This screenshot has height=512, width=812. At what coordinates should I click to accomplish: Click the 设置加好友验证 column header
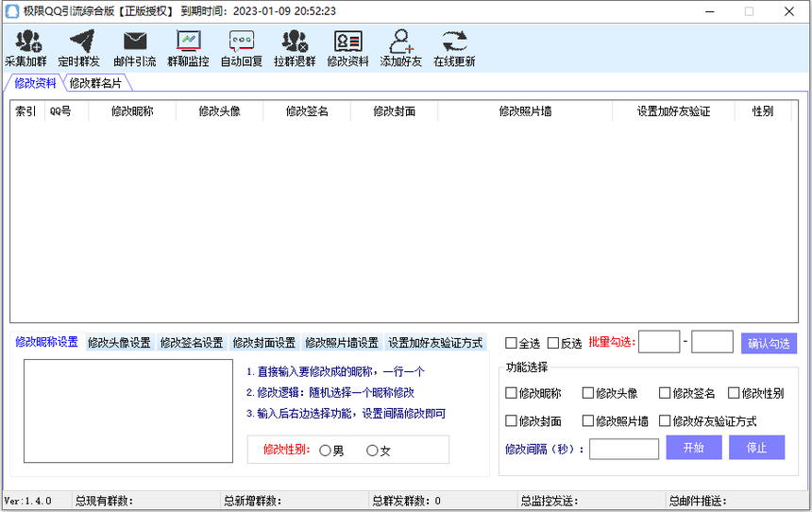click(x=673, y=111)
